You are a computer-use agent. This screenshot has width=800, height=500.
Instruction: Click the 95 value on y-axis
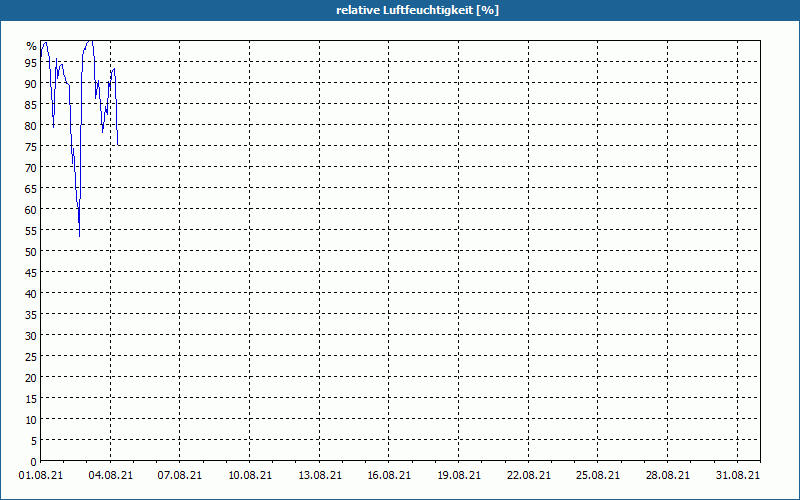pyautogui.click(x=31, y=62)
